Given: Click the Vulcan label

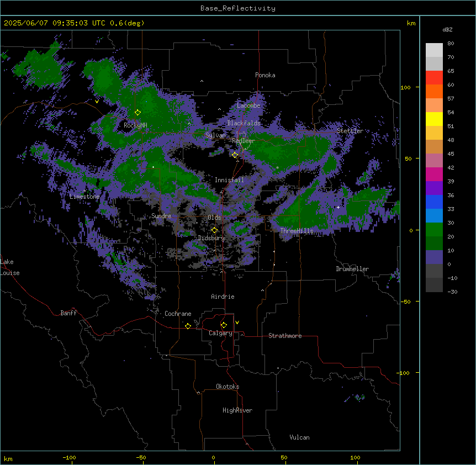Looking at the screenshot, I should pyautogui.click(x=299, y=437).
